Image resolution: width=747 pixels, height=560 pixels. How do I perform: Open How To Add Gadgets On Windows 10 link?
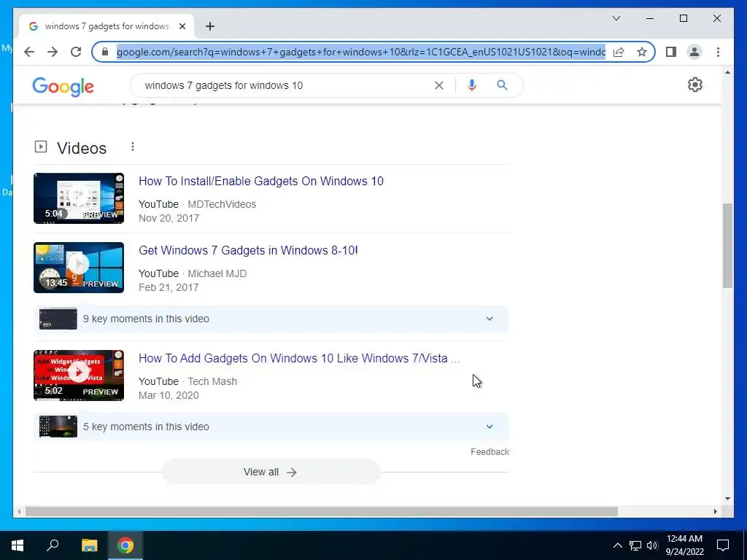[x=300, y=358]
